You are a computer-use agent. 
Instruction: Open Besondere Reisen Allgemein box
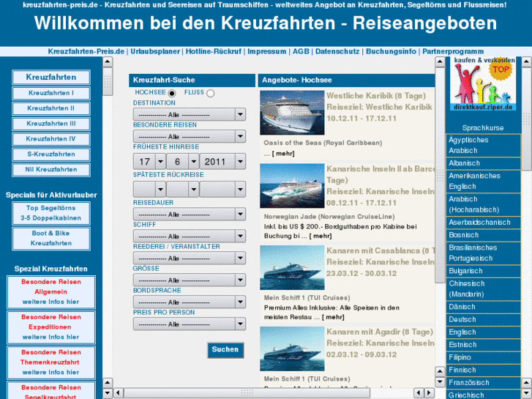tap(51, 292)
